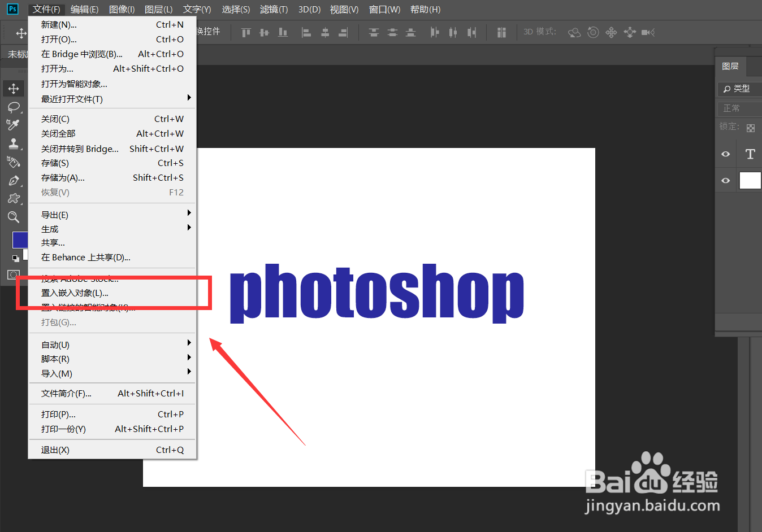Image resolution: width=762 pixels, height=532 pixels.
Task: Click the Distribute top edges icon
Action: point(374,32)
